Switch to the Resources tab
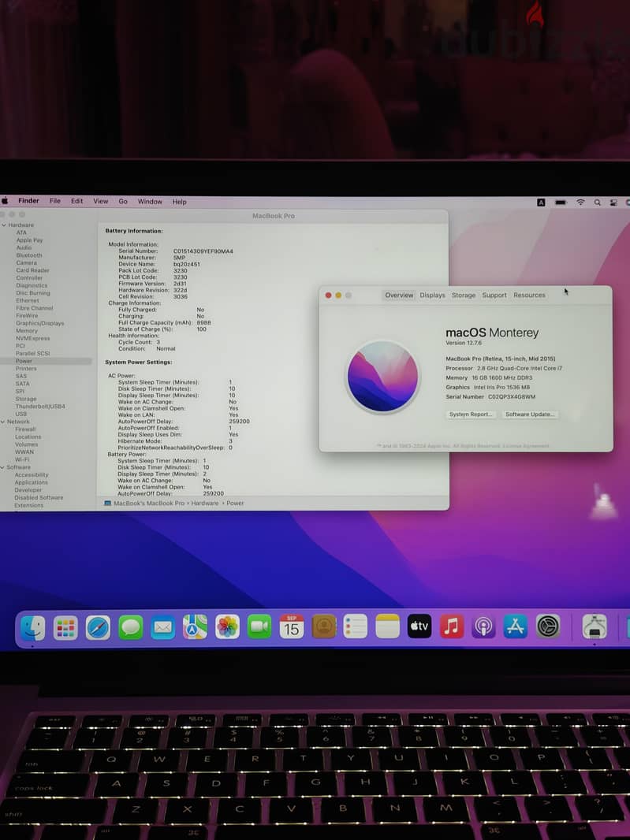 click(529, 295)
